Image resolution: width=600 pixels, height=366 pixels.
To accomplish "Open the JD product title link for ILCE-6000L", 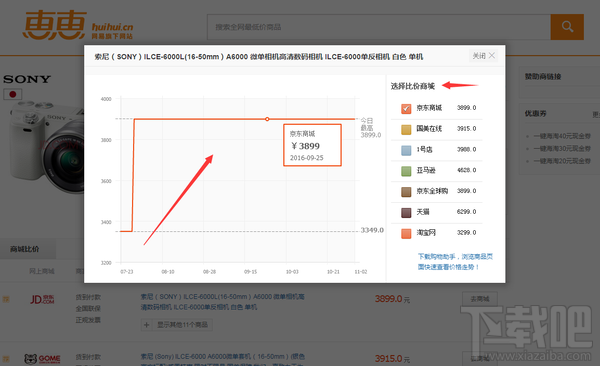I will (223, 302).
